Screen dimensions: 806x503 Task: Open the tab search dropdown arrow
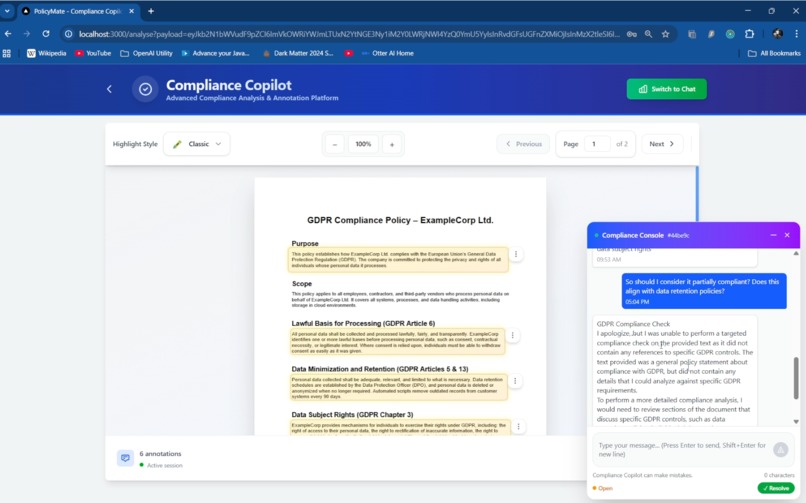tap(7, 11)
